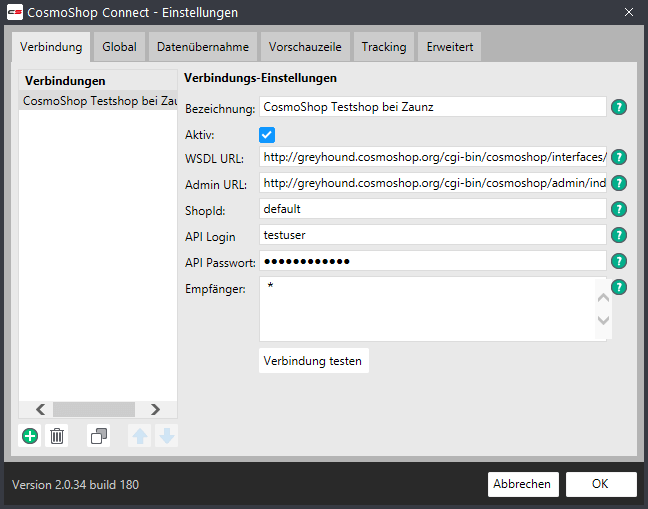Delete connection using trash icon
This screenshot has height=509, width=648.
[57, 436]
